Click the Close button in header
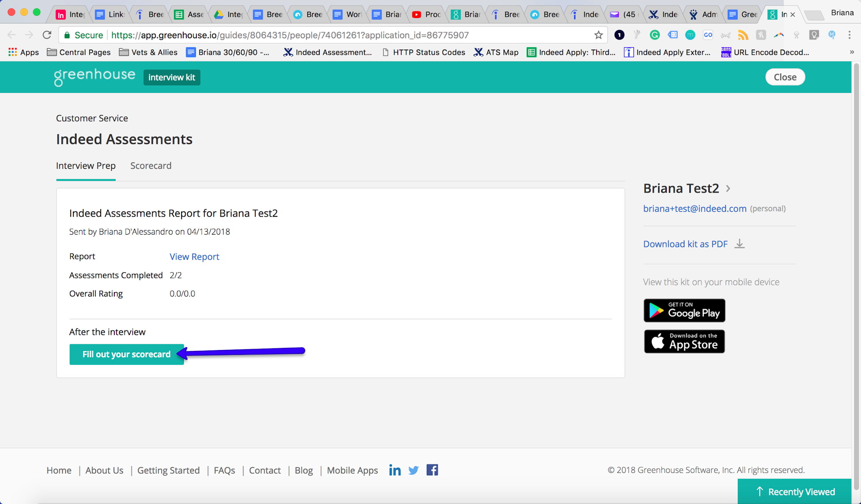The height and width of the screenshot is (504, 861). click(x=785, y=77)
